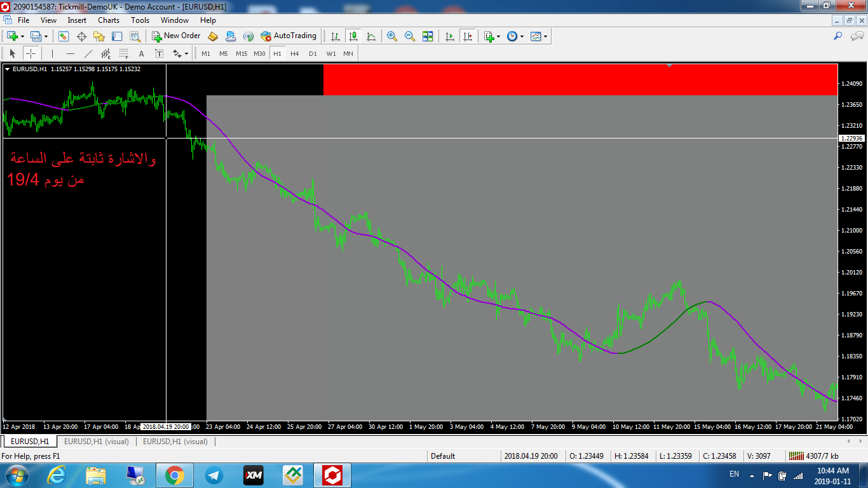Select the Crosshair tool
Screen dimensions: 868x488
(x=31, y=54)
